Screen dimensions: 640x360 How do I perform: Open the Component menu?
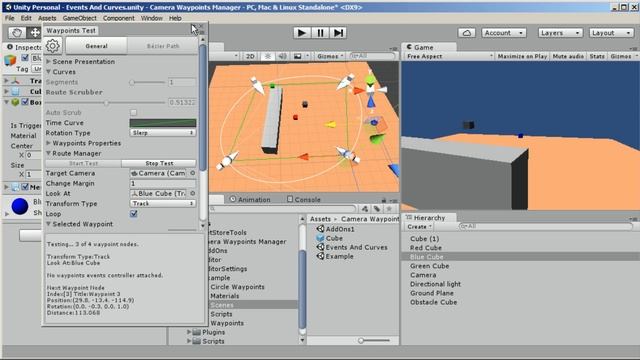point(118,18)
